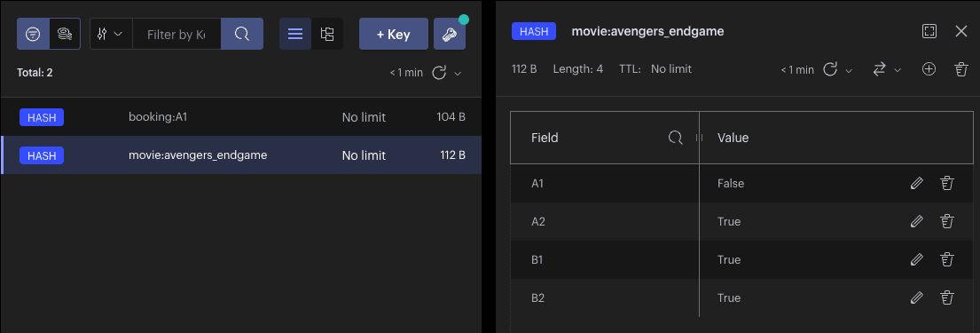Click TTL No limit of booking:A1

click(364, 117)
